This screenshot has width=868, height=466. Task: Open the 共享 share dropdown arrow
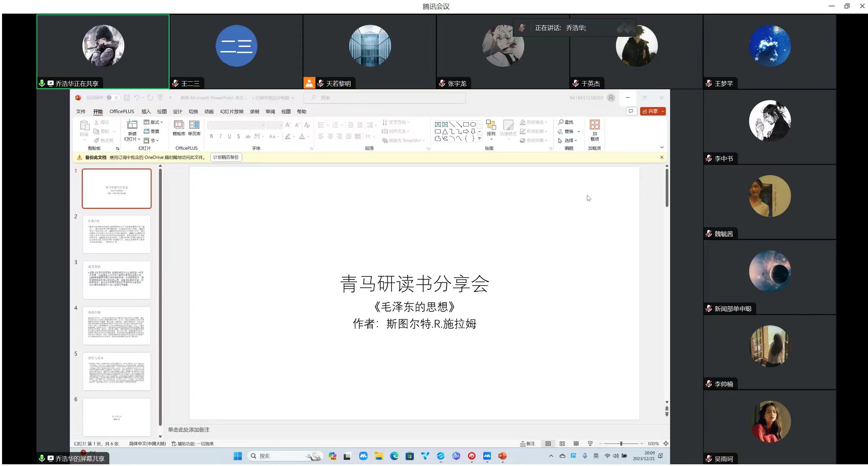coord(663,111)
